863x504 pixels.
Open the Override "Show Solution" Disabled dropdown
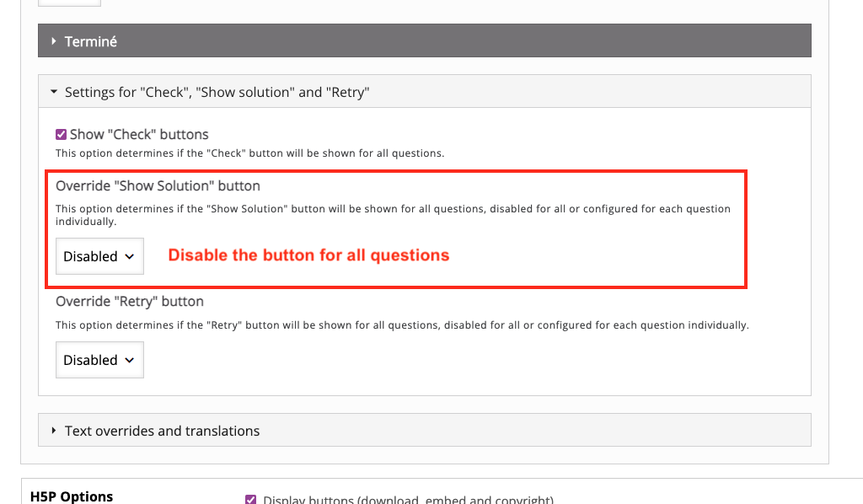pos(99,256)
